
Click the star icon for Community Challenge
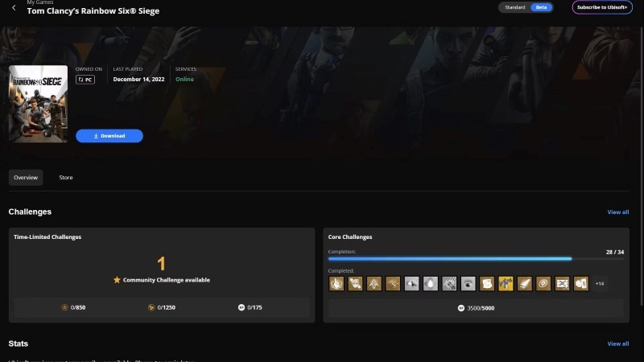pos(117,280)
